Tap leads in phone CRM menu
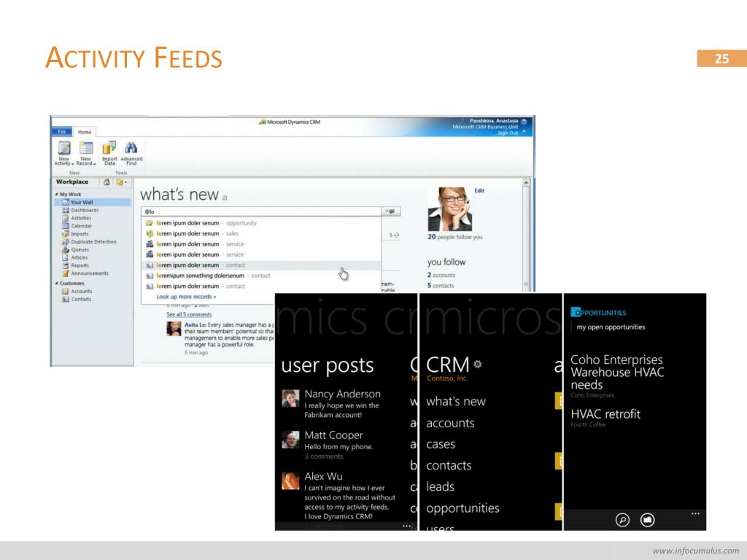The height and width of the screenshot is (560, 747). [440, 486]
